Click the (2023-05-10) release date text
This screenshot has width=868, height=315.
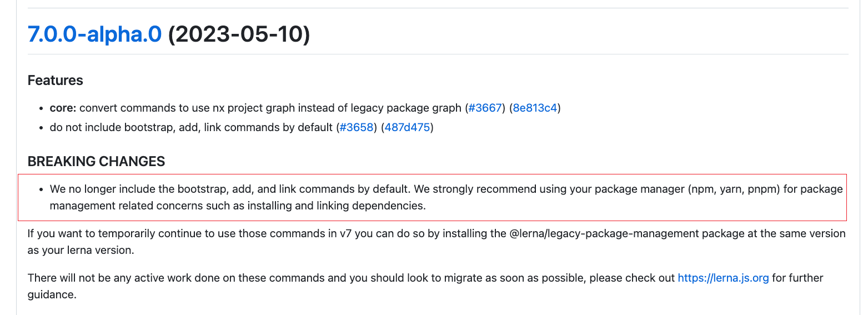(x=239, y=34)
